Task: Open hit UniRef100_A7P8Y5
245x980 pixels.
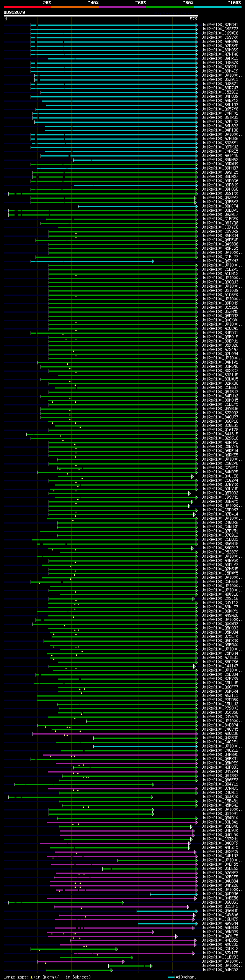Action: [220, 46]
